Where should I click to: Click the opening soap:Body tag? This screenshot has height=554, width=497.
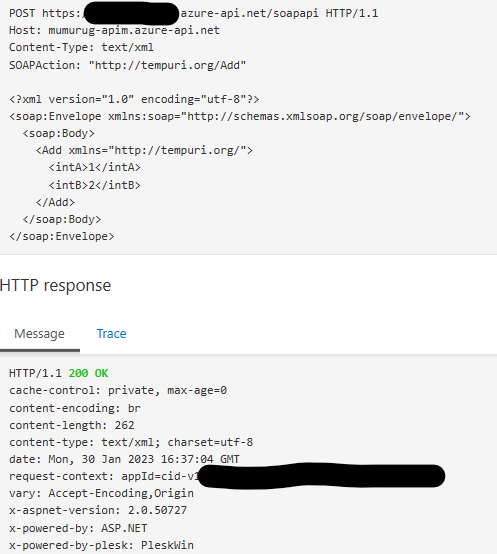click(x=59, y=134)
